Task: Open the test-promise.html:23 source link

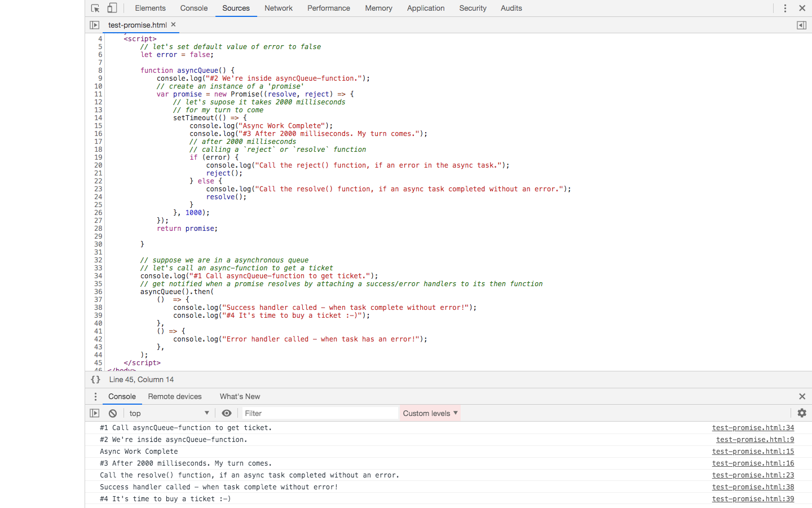Action: tap(753, 475)
